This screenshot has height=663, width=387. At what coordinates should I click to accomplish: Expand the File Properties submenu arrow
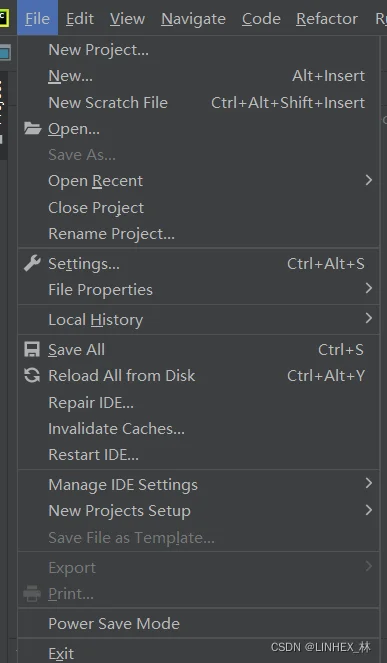[369, 289]
